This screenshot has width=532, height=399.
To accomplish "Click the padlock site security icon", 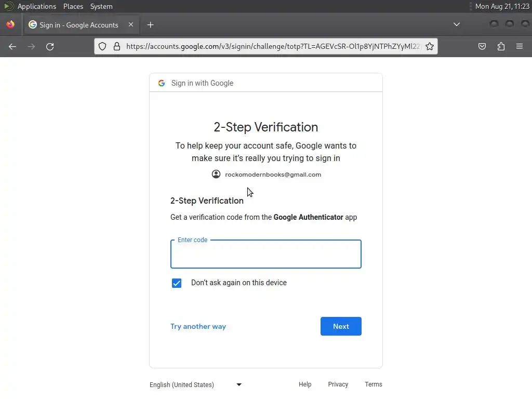I will tap(117, 47).
